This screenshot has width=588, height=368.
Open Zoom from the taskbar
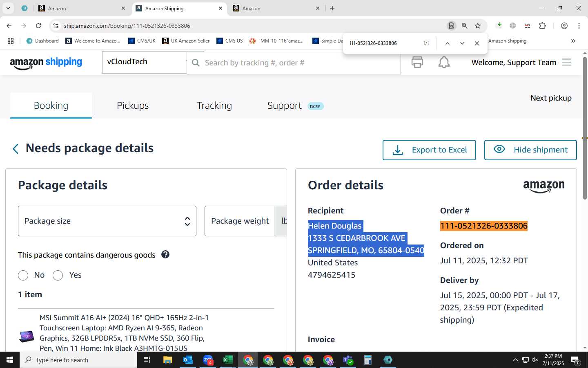click(208, 360)
